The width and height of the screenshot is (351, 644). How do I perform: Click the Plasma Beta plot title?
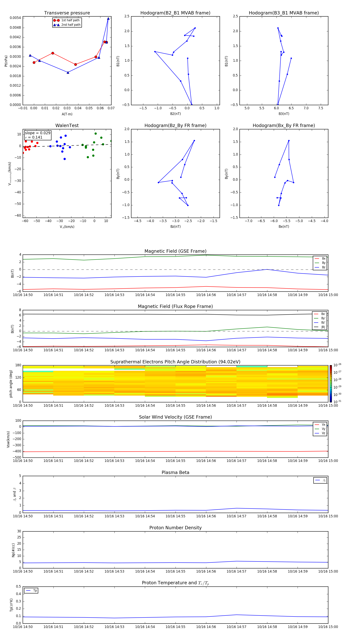coord(175,472)
